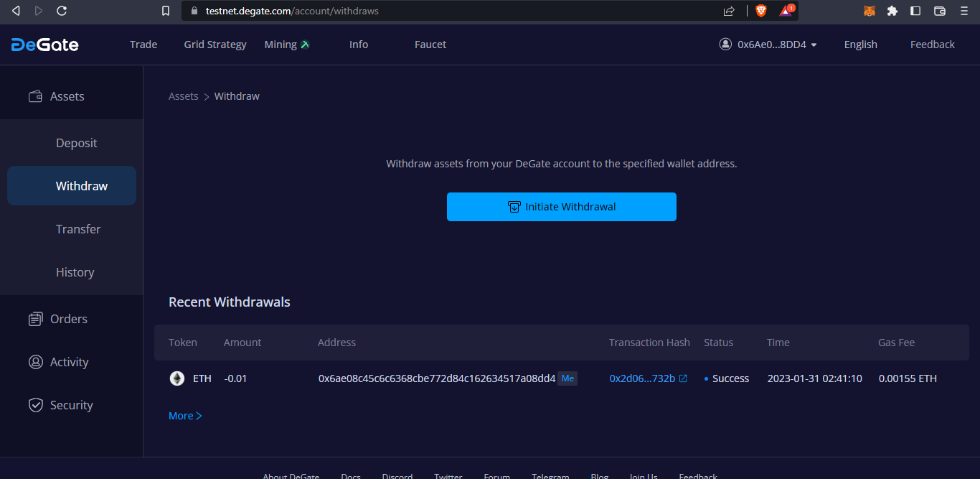The height and width of the screenshot is (479, 980).
Task: Open transaction hash 0x2d06...732b
Action: 642,378
